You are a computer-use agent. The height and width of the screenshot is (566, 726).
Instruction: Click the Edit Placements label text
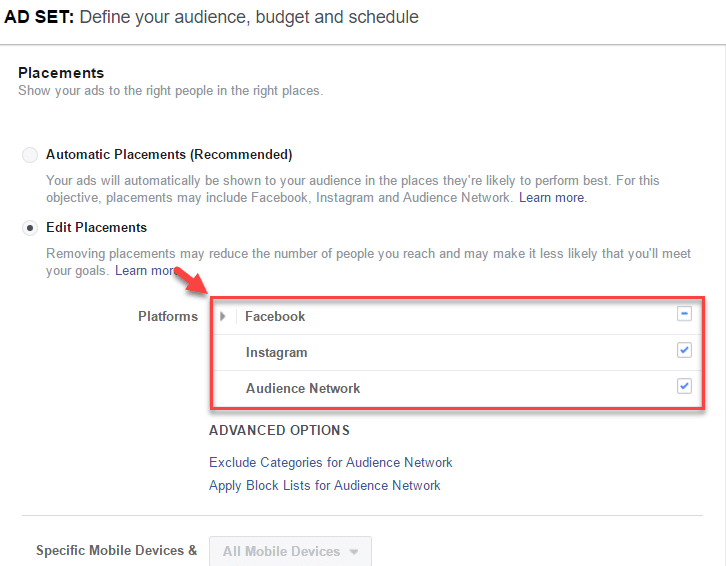tap(96, 227)
